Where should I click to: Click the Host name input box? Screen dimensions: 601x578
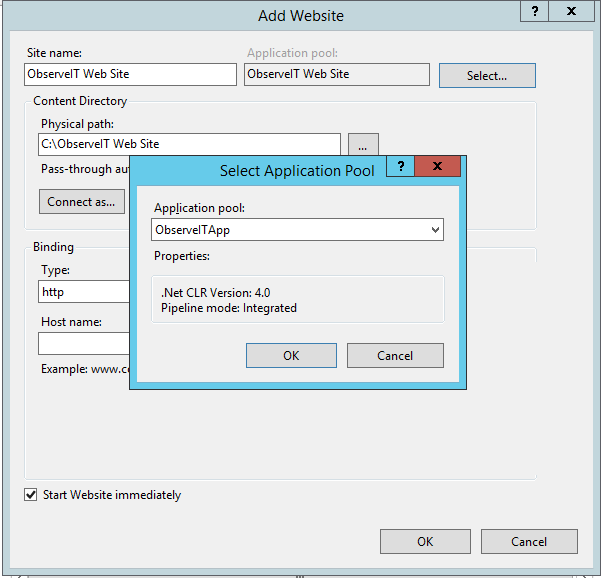(85, 344)
